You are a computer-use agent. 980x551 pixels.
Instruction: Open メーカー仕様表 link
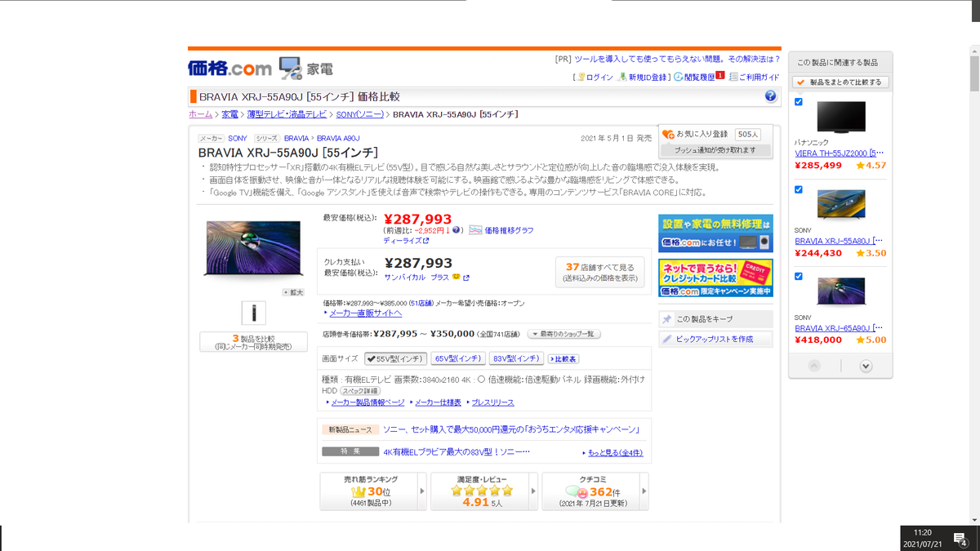[x=438, y=402]
